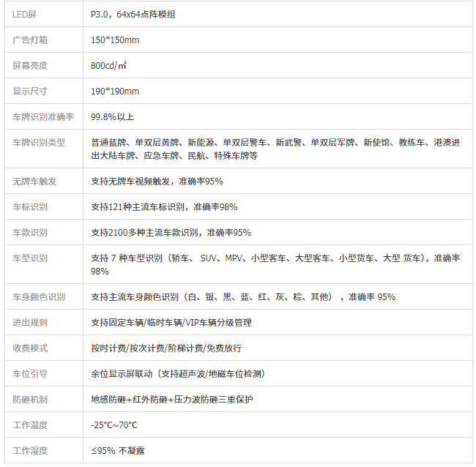This screenshot has width=476, height=467.
Task: Click the '防砸机制' label
Action: point(30,400)
